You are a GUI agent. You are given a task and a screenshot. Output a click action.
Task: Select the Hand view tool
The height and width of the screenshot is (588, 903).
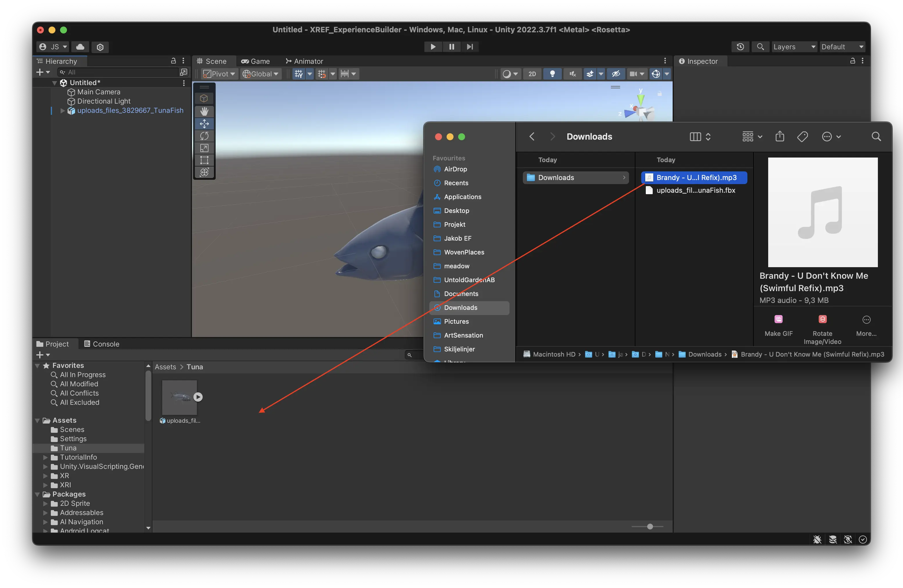point(204,111)
